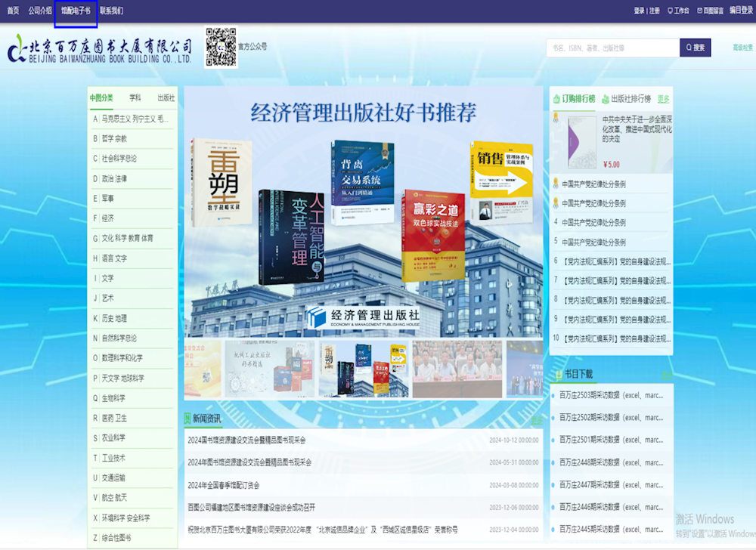Open the 高级检索 advanced search link
This screenshot has height=550, width=756.
(743, 48)
